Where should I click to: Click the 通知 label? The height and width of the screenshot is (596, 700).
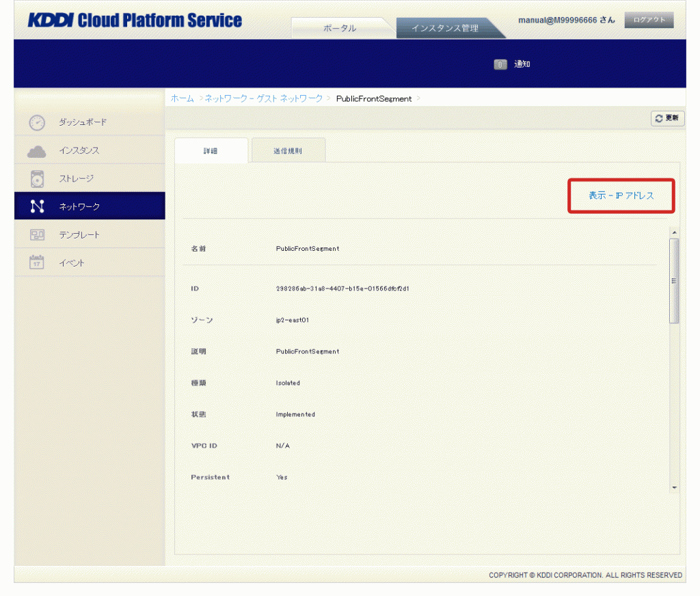pos(522,64)
